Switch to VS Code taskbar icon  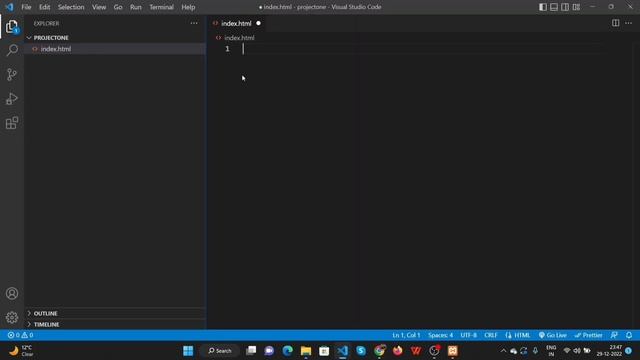[x=342, y=351]
